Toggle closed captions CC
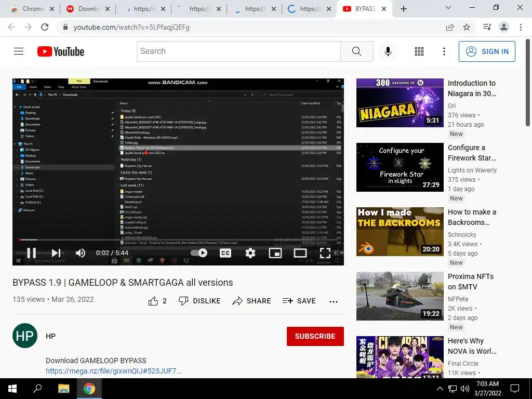Image resolution: width=532 pixels, height=399 pixels. pos(225,253)
